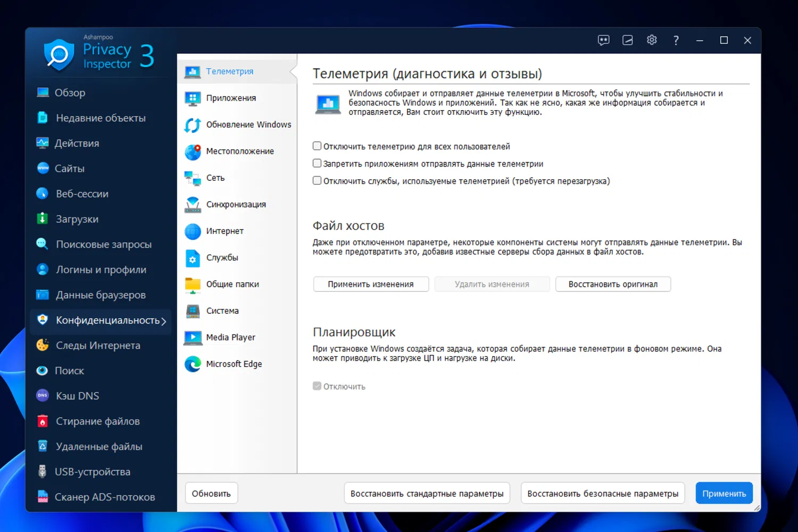Click the Данные браузеров icon
798x532 pixels.
pos(43,295)
